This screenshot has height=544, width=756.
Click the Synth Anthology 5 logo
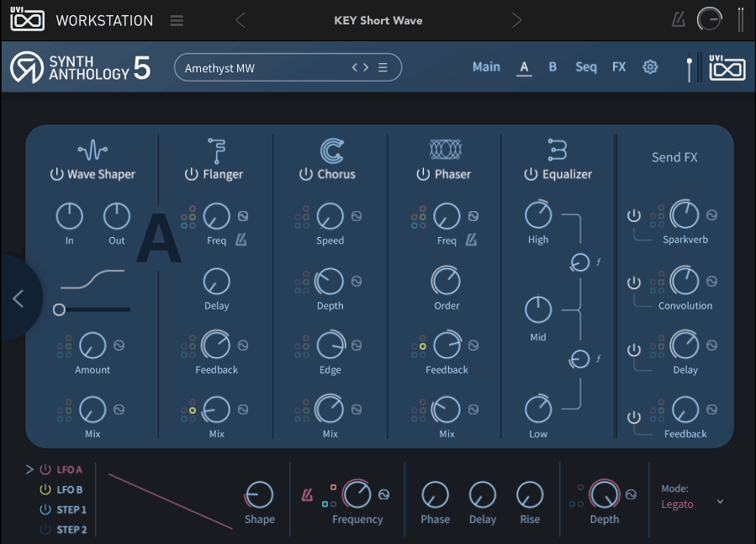tap(80, 67)
